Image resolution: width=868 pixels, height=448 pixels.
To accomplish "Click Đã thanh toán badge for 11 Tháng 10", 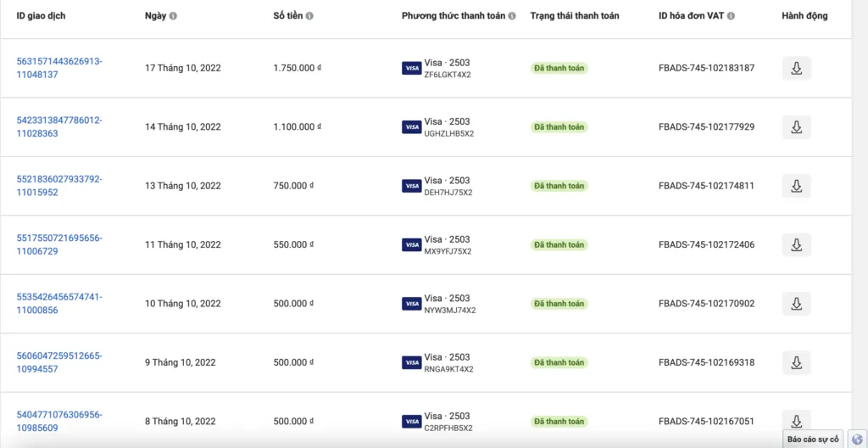I will 559,244.
